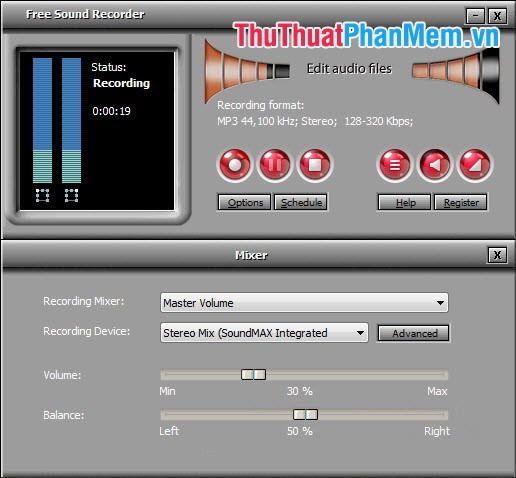The width and height of the screenshot is (516, 478).
Task: Click the Free Sound Recorder title text
Action: point(85,14)
